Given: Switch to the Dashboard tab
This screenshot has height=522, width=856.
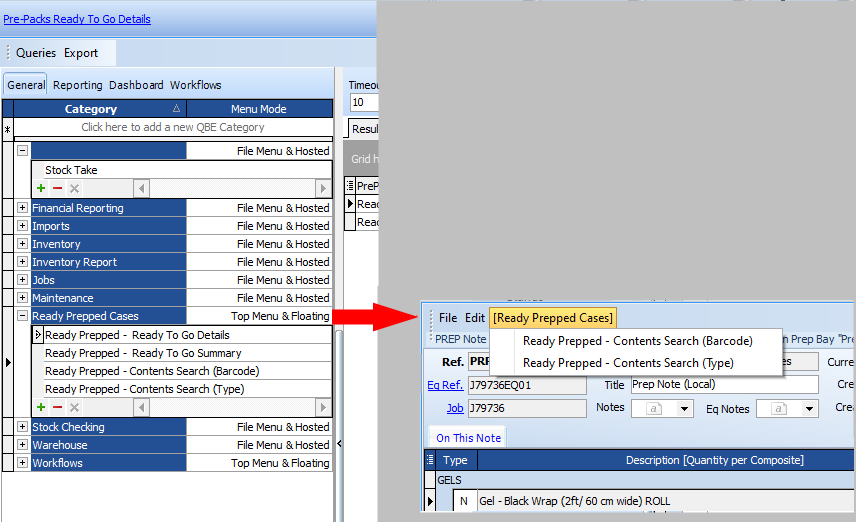Looking at the screenshot, I should coord(136,85).
